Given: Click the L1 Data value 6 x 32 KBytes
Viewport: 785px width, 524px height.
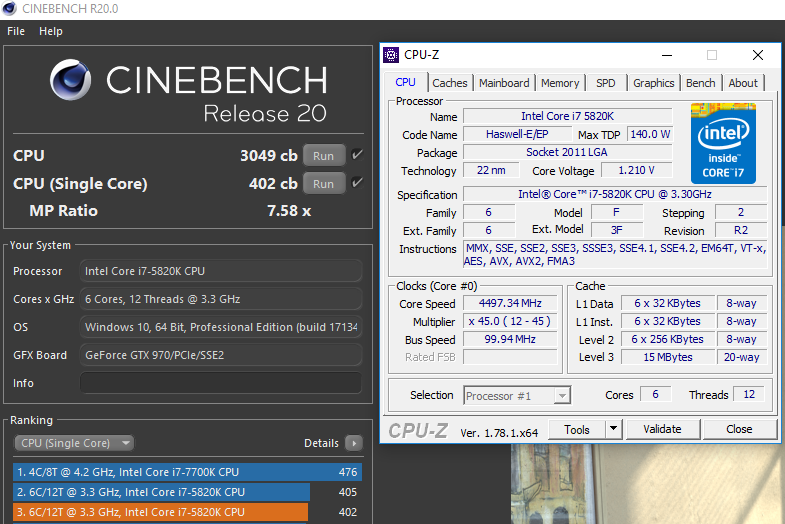Looking at the screenshot, I should pos(668,303).
